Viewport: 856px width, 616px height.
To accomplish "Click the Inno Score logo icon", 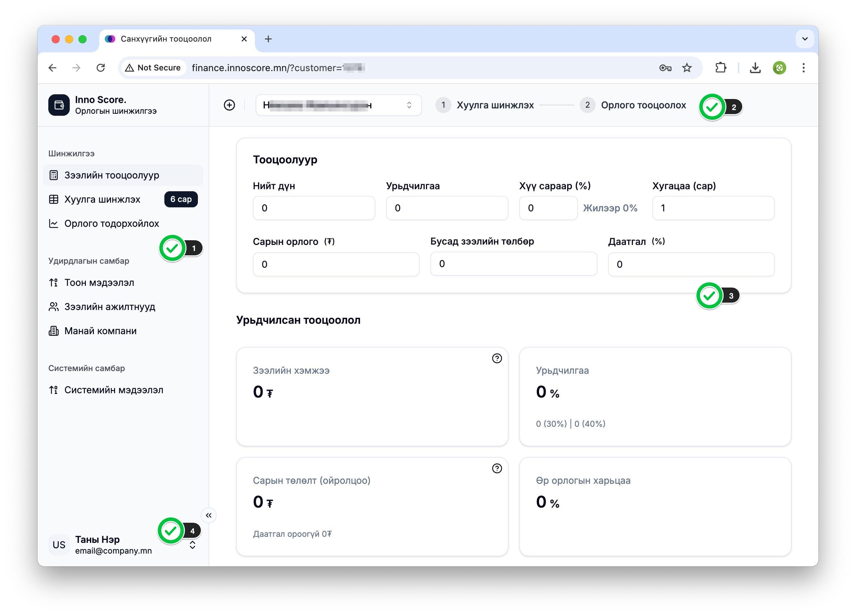I will (59, 105).
